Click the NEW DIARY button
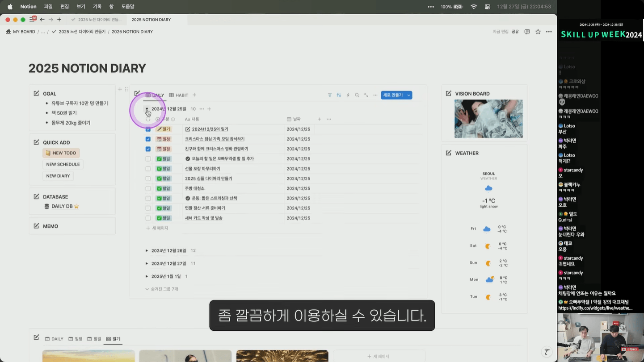 58,176
